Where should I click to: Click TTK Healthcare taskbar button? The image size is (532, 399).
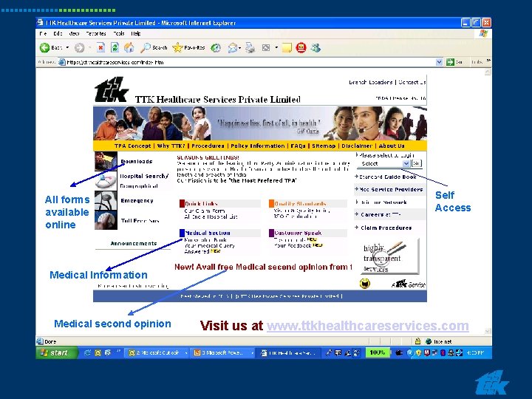pyautogui.click(x=288, y=353)
